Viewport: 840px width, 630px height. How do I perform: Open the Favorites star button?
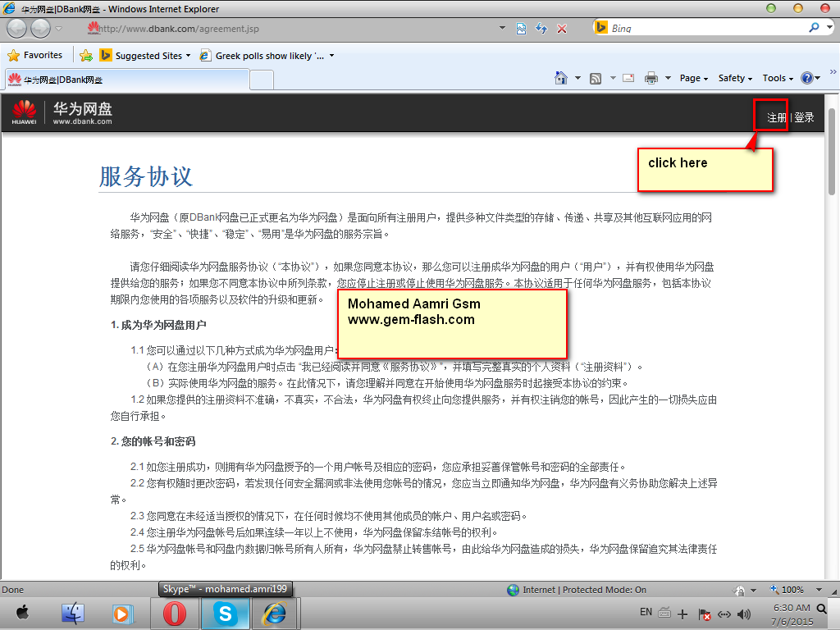(x=35, y=55)
